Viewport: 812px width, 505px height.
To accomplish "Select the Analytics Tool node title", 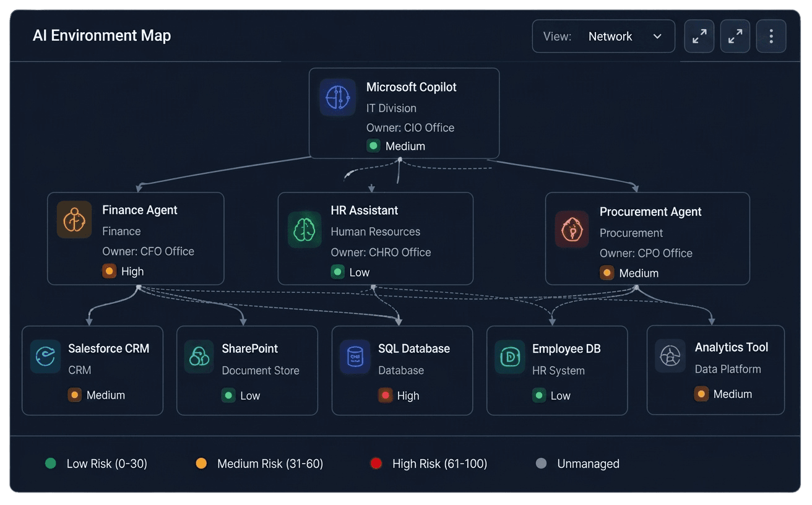I will [732, 347].
